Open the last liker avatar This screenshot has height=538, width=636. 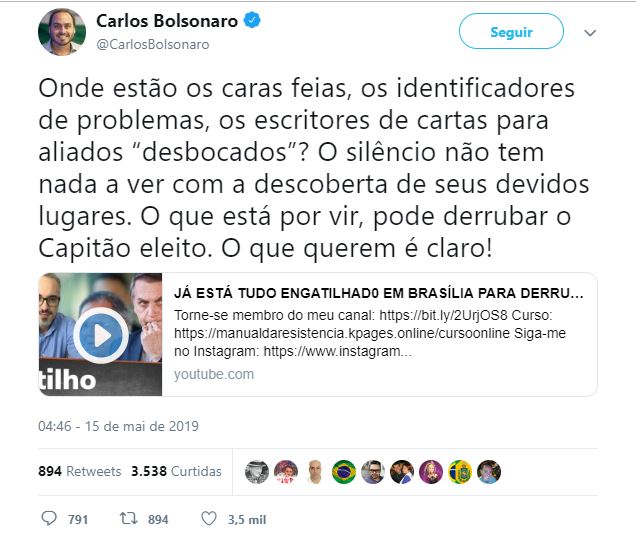[489, 472]
